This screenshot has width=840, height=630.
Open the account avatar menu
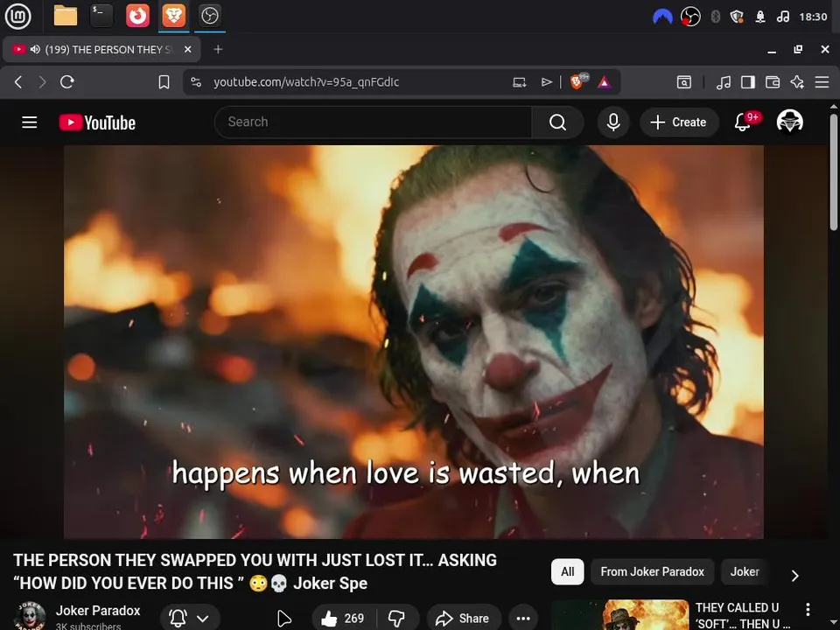[789, 122]
